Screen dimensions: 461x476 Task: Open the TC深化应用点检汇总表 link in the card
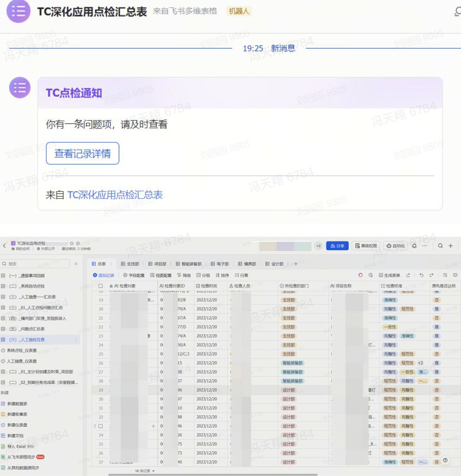(x=115, y=195)
